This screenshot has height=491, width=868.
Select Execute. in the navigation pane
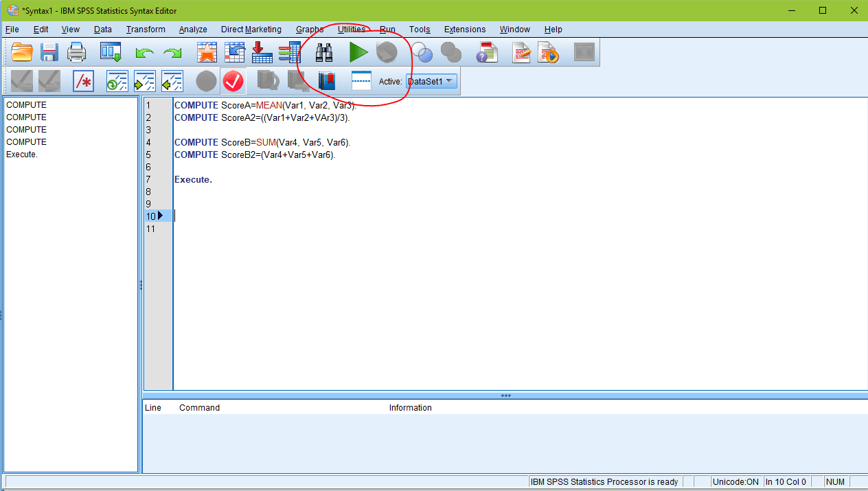22,155
